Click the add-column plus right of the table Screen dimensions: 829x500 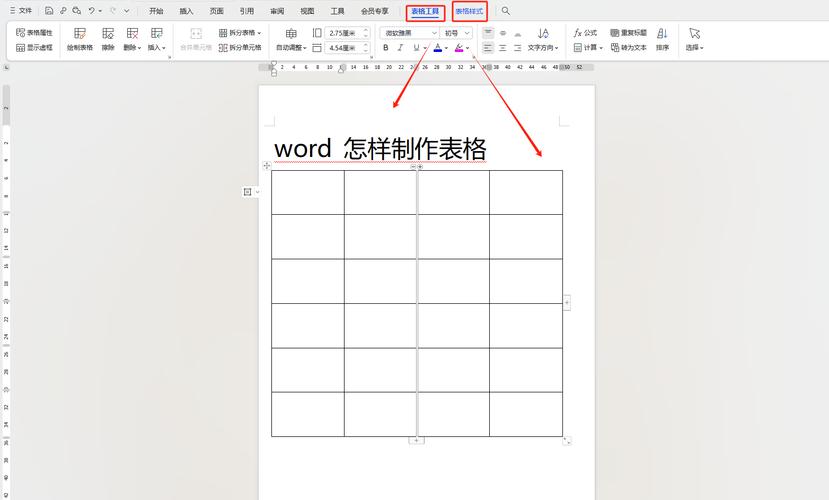pyautogui.click(x=567, y=303)
